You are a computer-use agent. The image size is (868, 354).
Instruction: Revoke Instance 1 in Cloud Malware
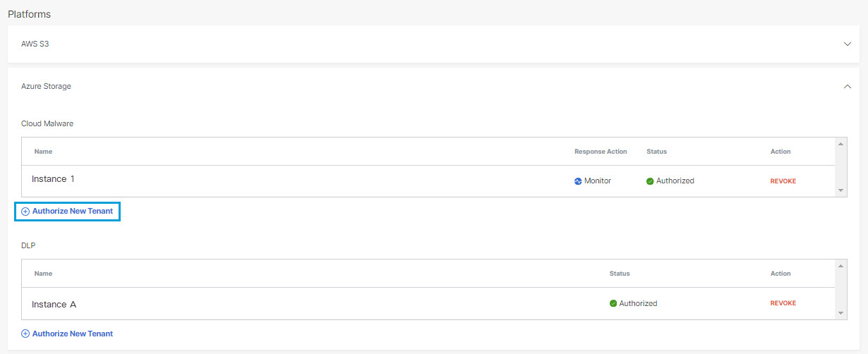pyautogui.click(x=783, y=181)
